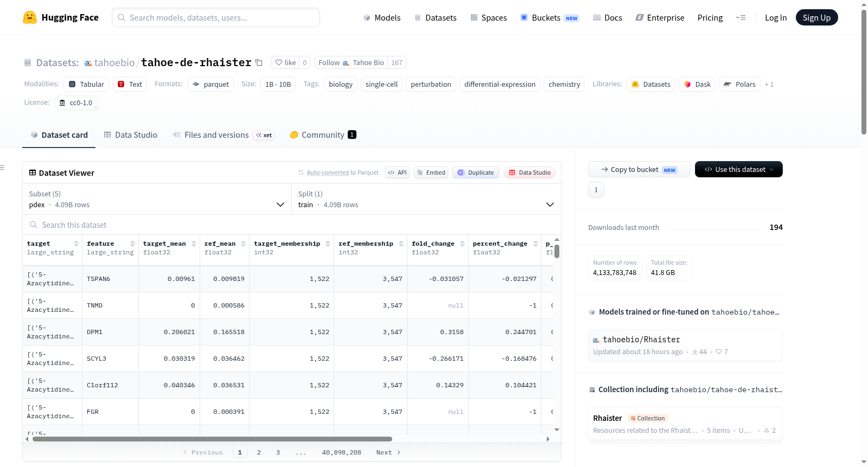Switch to the Dataset card tab
This screenshot has width=868, height=467.
click(x=59, y=135)
